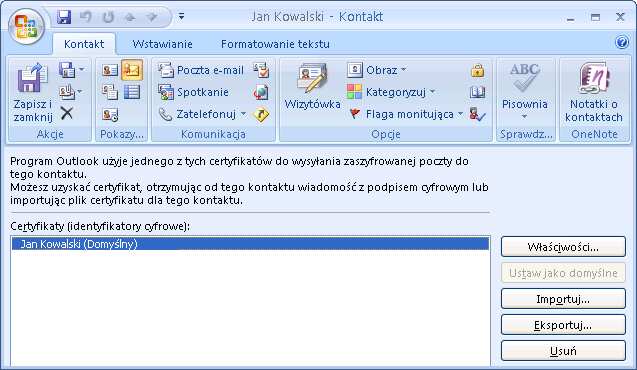Select Jan Kowalski (Domyślny) certificate row

click(250, 244)
